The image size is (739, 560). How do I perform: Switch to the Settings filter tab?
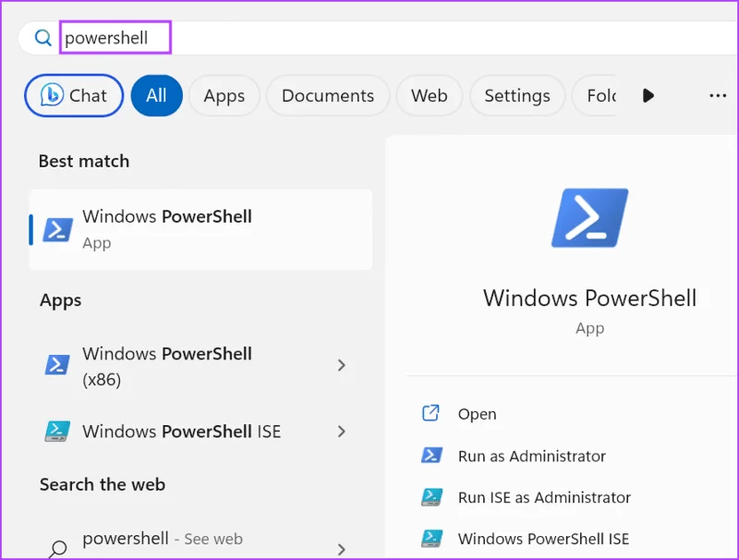point(517,96)
